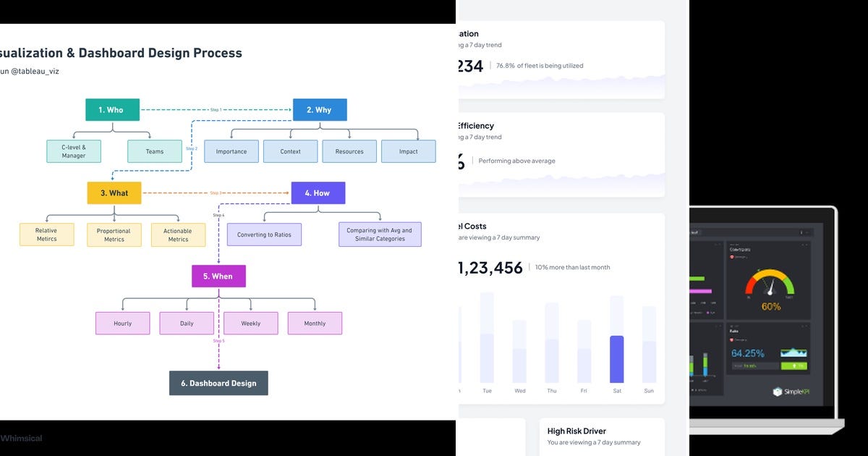Select the '1. Who' node

111,110
